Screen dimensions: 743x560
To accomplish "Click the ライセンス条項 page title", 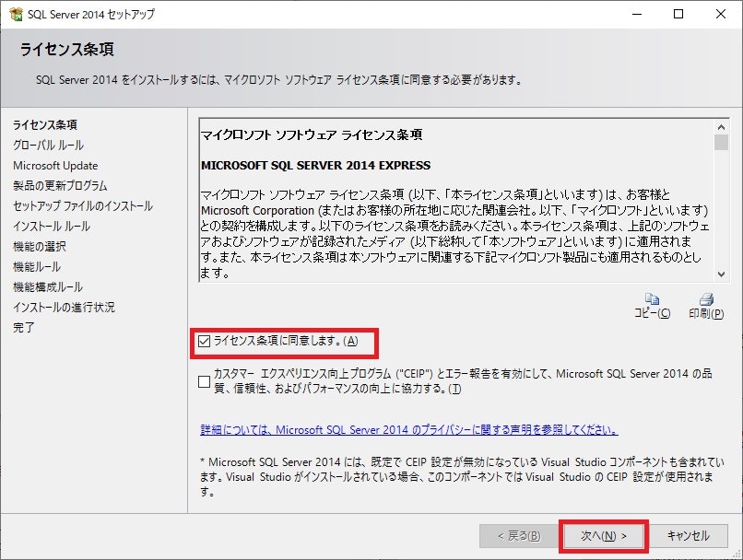I will pos(66,50).
